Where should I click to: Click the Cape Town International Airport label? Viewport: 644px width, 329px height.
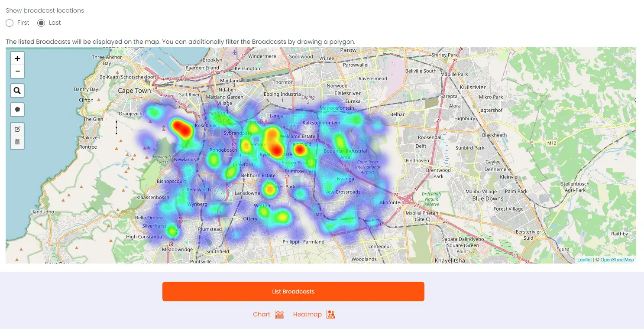367,167
